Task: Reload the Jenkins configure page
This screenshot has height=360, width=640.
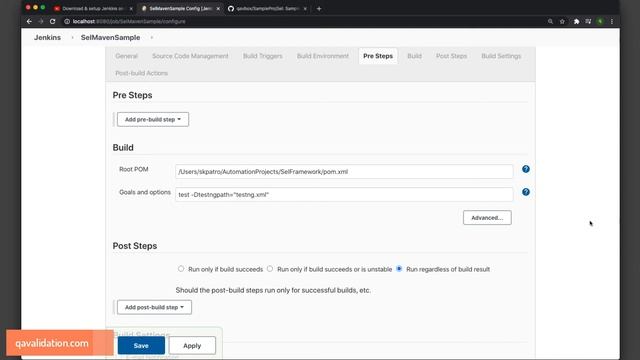Action: [53, 21]
